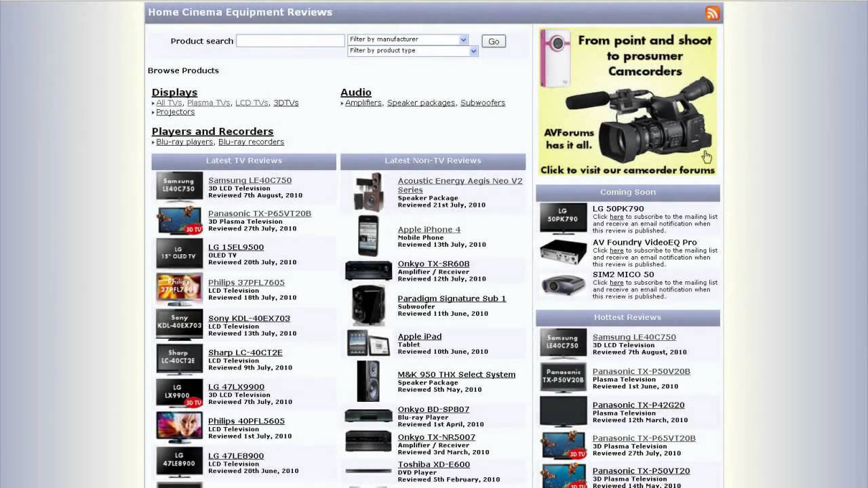The width and height of the screenshot is (868, 488).
Task: Open Acoustic Energy Aegis Neo V2 review
Action: (460, 185)
